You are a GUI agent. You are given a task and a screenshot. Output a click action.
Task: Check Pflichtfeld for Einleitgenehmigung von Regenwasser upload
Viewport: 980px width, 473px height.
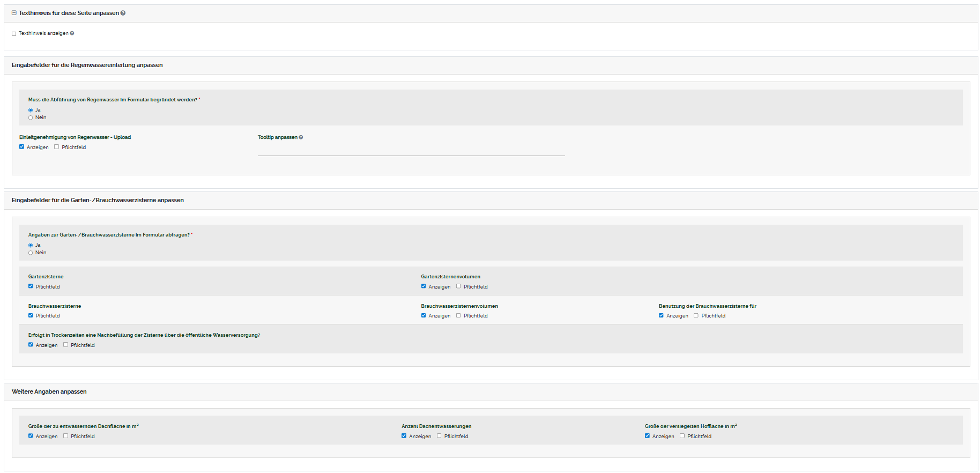pos(57,147)
